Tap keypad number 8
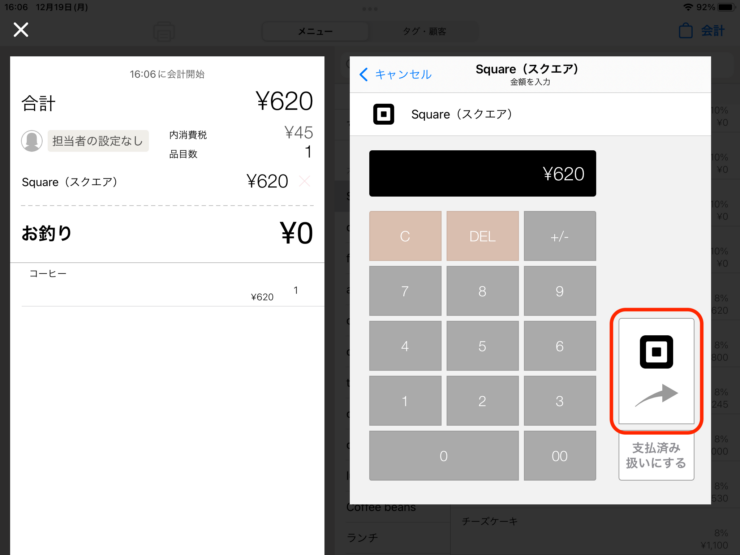Image resolution: width=740 pixels, height=555 pixels. [482, 291]
